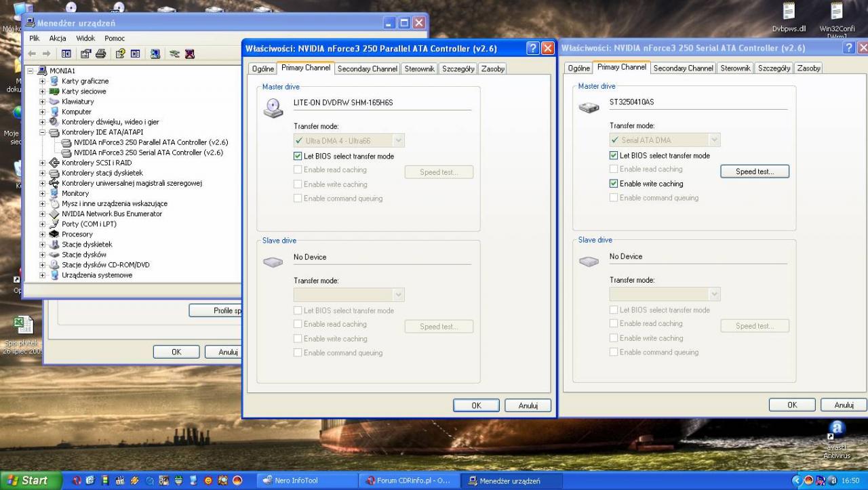
Task: Toggle Serial ATA master 'Enable command queuing'
Action: coord(614,198)
